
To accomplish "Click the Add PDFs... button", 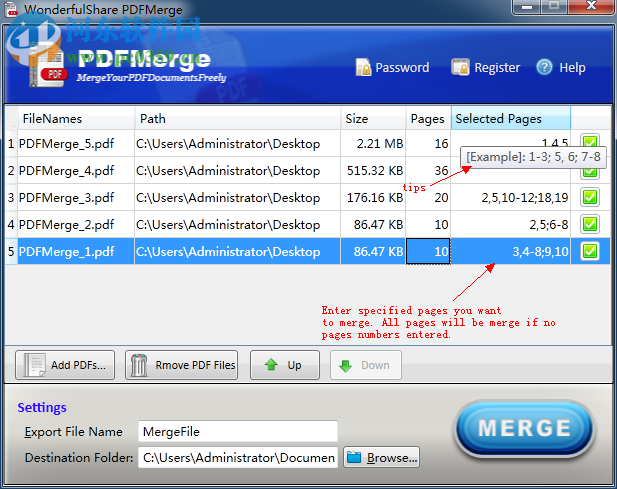I will pyautogui.click(x=65, y=365).
